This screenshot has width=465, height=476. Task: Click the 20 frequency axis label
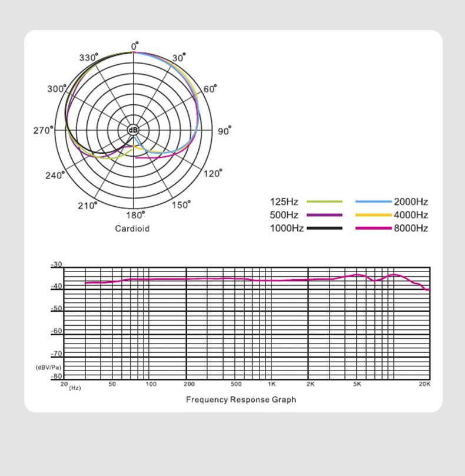point(64,384)
